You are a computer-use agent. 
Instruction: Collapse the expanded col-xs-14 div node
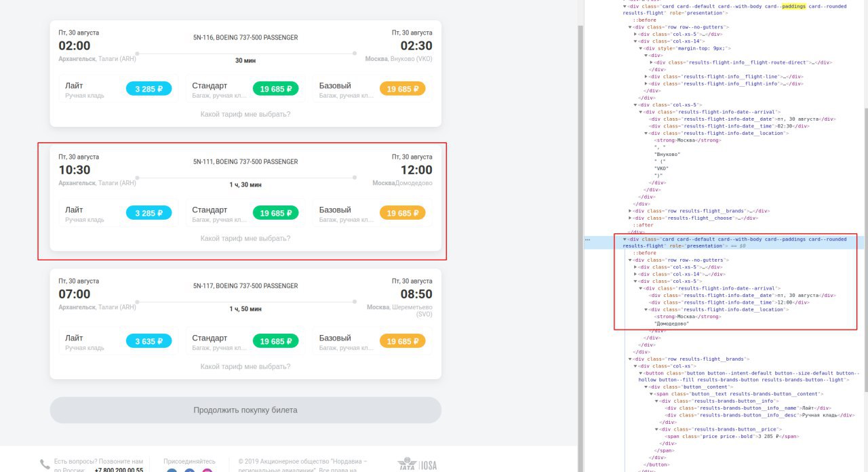point(635,41)
